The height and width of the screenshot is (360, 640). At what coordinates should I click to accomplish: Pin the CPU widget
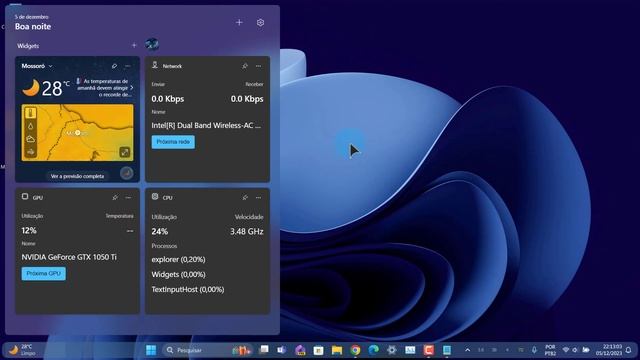coord(245,198)
